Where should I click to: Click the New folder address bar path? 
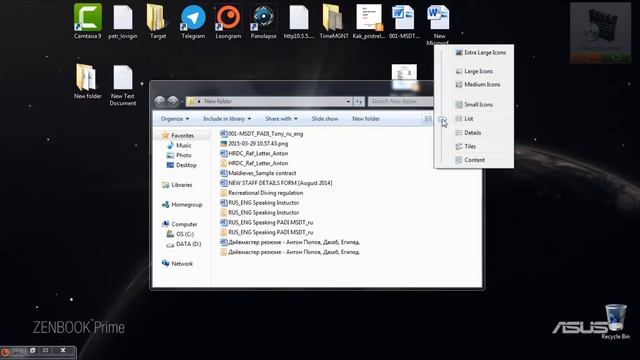(x=218, y=101)
